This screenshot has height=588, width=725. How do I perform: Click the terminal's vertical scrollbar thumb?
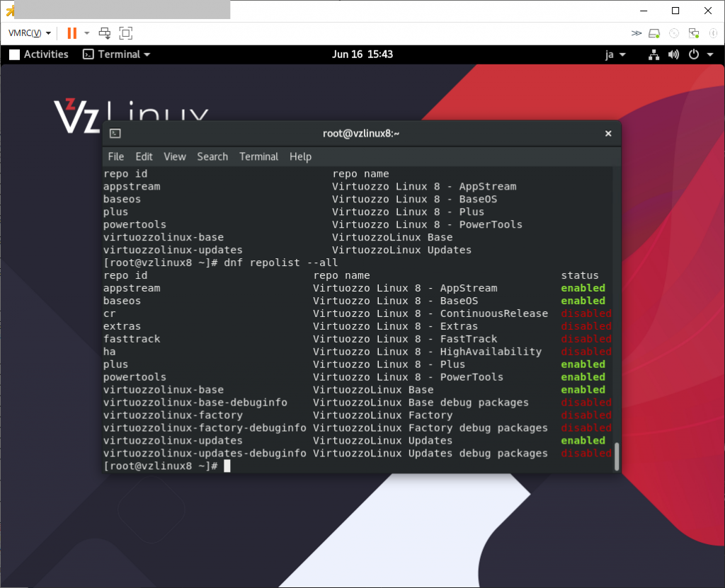click(x=617, y=456)
